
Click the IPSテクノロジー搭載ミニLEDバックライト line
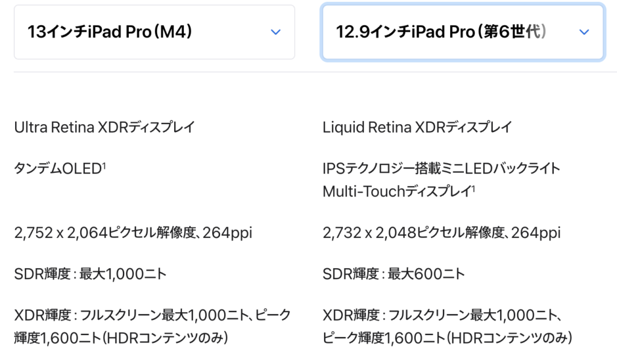pyautogui.click(x=441, y=169)
